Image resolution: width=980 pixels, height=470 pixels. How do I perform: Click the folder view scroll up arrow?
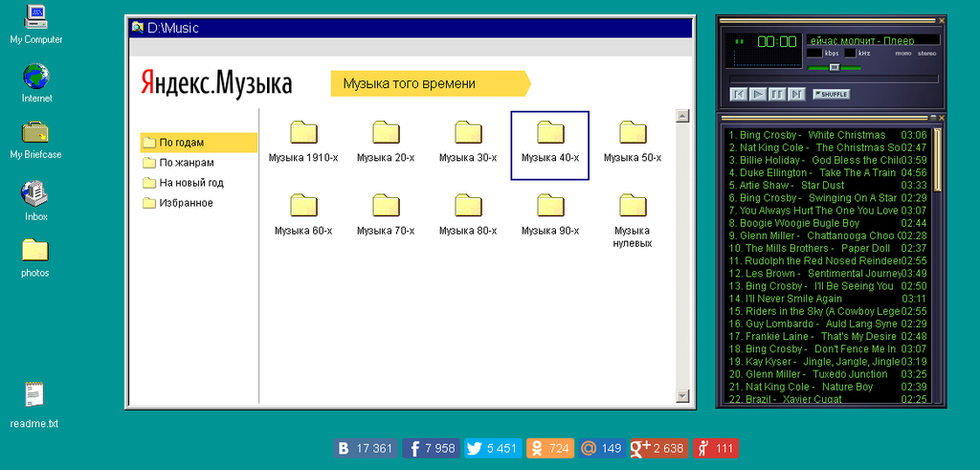682,116
